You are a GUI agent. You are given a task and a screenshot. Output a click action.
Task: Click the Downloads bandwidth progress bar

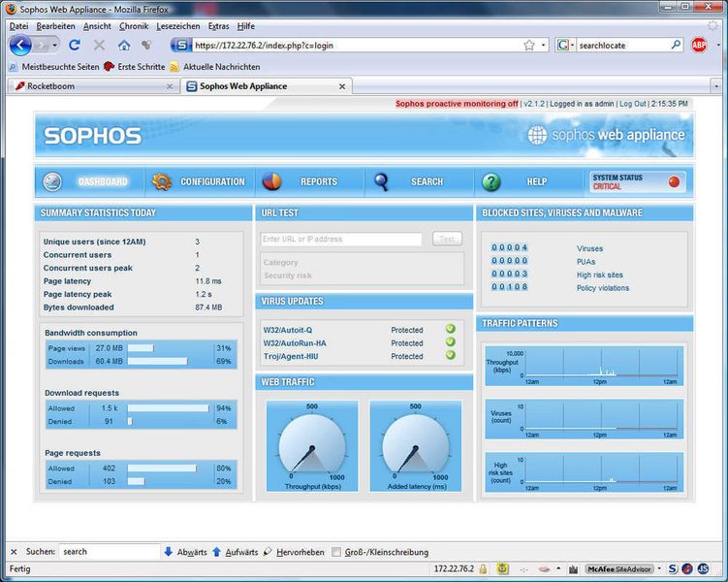pos(158,361)
